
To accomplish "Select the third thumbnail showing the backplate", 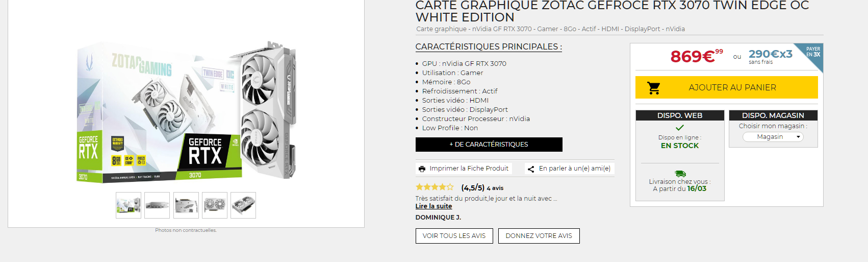I will (x=186, y=205).
